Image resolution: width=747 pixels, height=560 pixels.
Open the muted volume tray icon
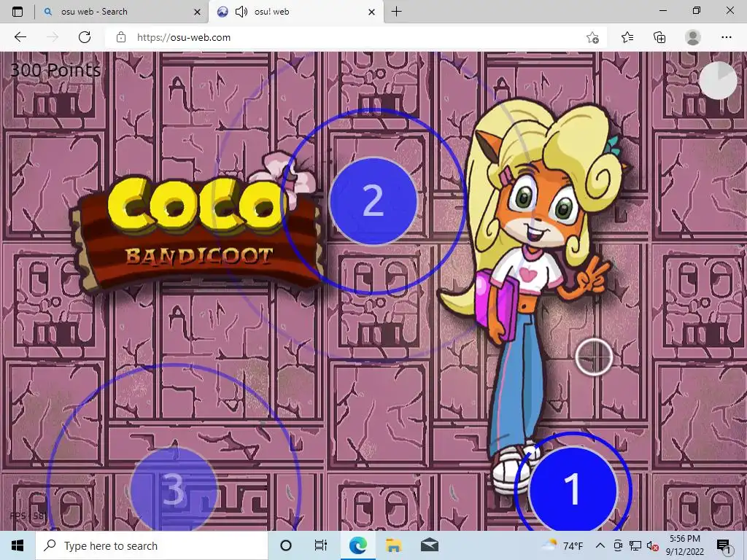(653, 545)
